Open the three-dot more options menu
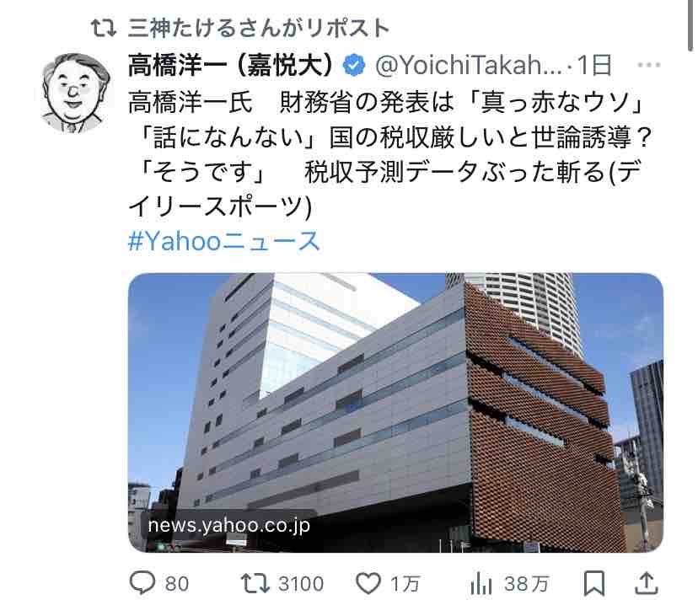The image size is (698, 616). pos(648,65)
